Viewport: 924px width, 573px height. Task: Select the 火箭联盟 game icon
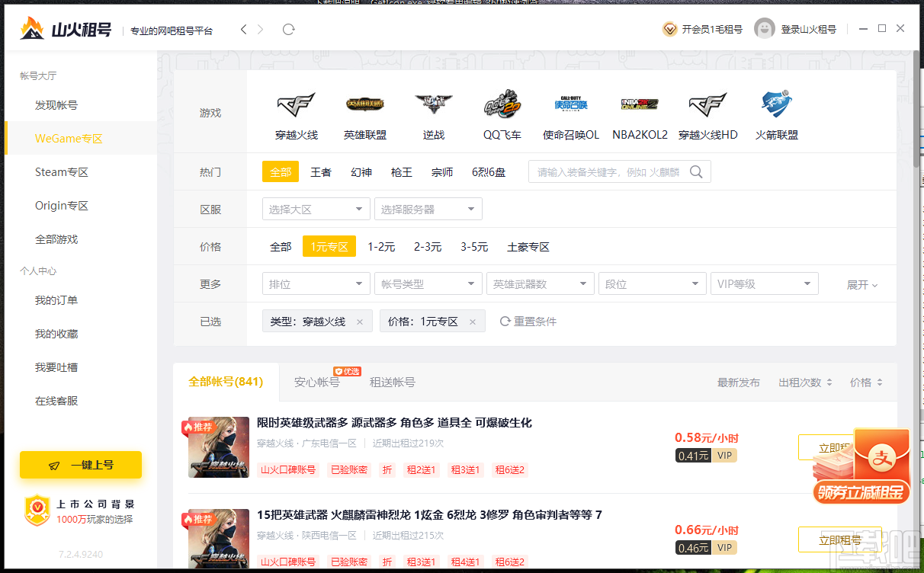pos(777,105)
